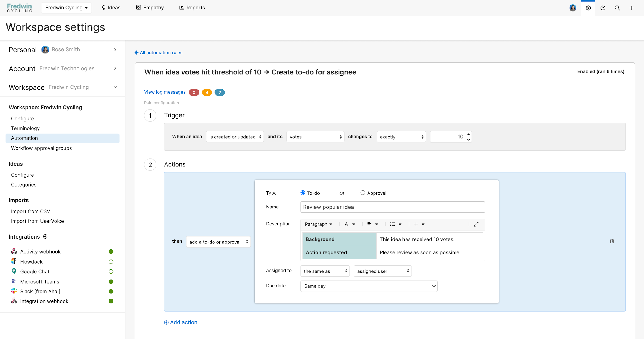
Task: Open the search icon in the header
Action: pos(617,8)
